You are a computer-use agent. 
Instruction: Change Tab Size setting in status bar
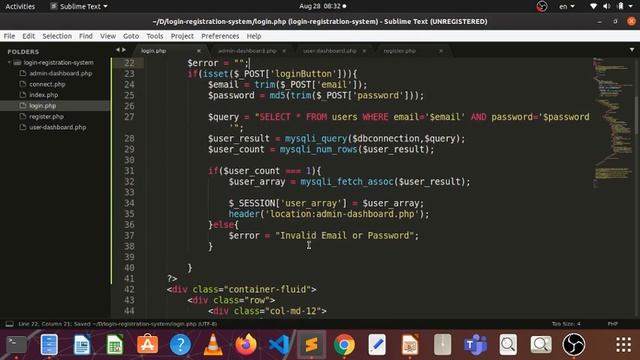[x=566, y=324]
